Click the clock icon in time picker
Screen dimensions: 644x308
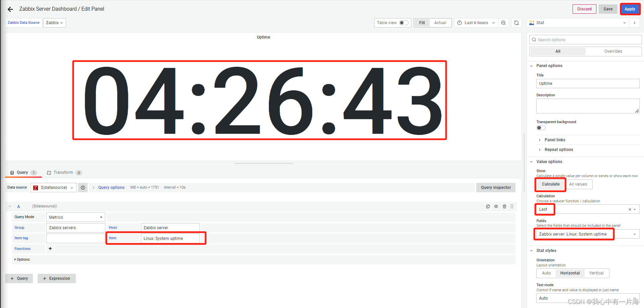[460, 23]
